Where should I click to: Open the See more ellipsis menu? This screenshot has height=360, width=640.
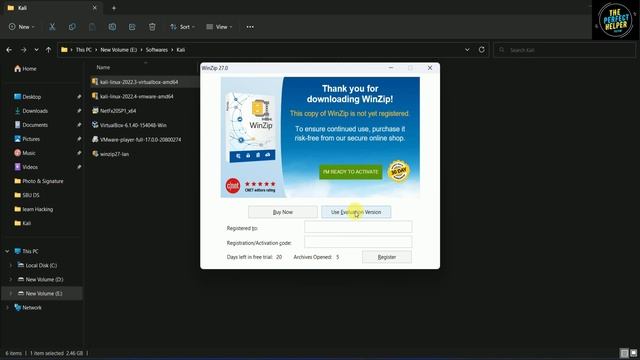(x=250, y=27)
